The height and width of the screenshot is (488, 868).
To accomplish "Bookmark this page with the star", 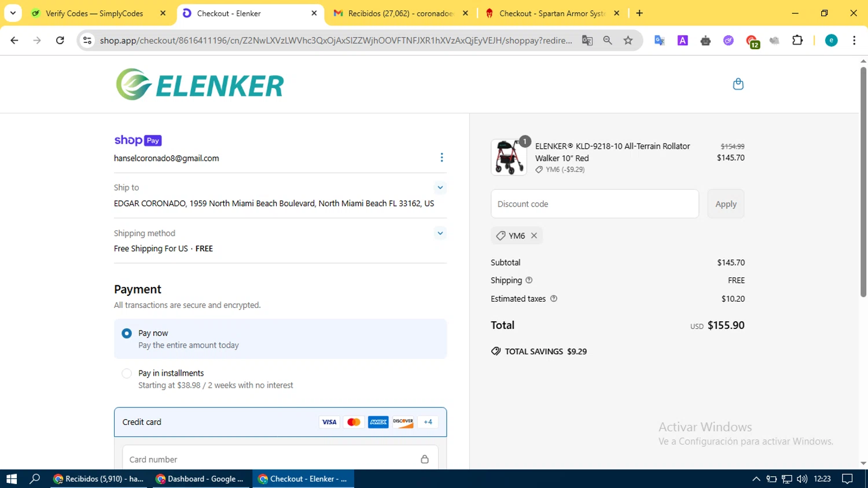I will click(628, 40).
